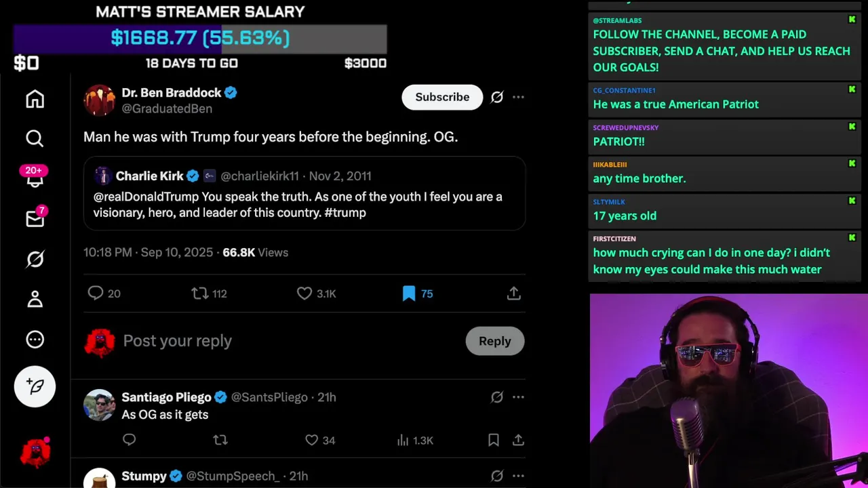Open the Home icon in sidebar
This screenshot has height=488, width=868.
35,99
